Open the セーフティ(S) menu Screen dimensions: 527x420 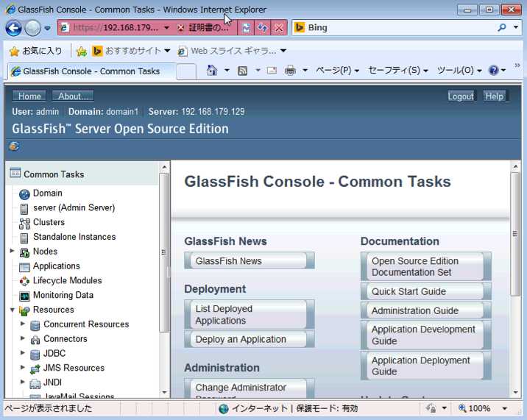click(398, 71)
